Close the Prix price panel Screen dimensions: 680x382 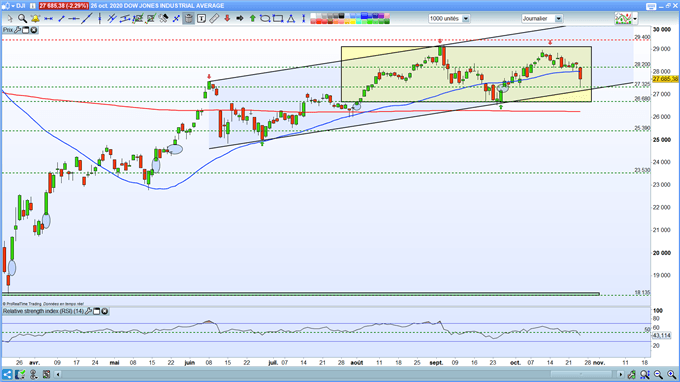(33, 30)
